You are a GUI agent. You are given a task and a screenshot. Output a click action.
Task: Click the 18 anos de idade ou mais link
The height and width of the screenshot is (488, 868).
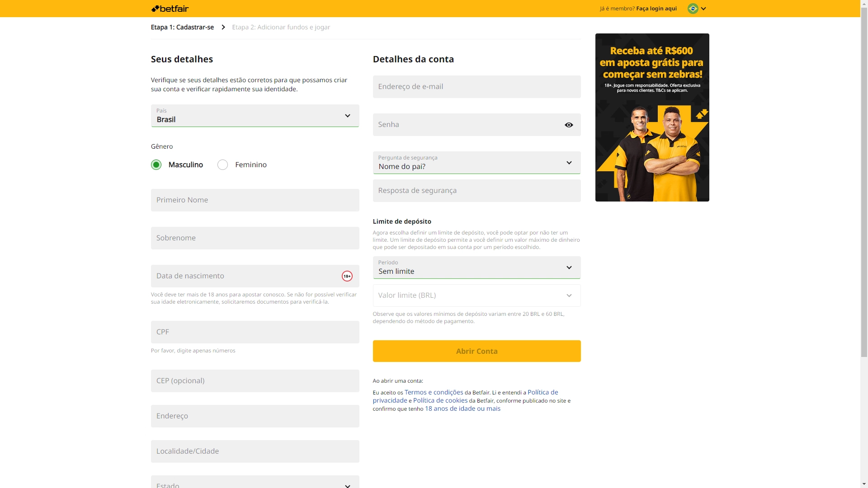462,408
